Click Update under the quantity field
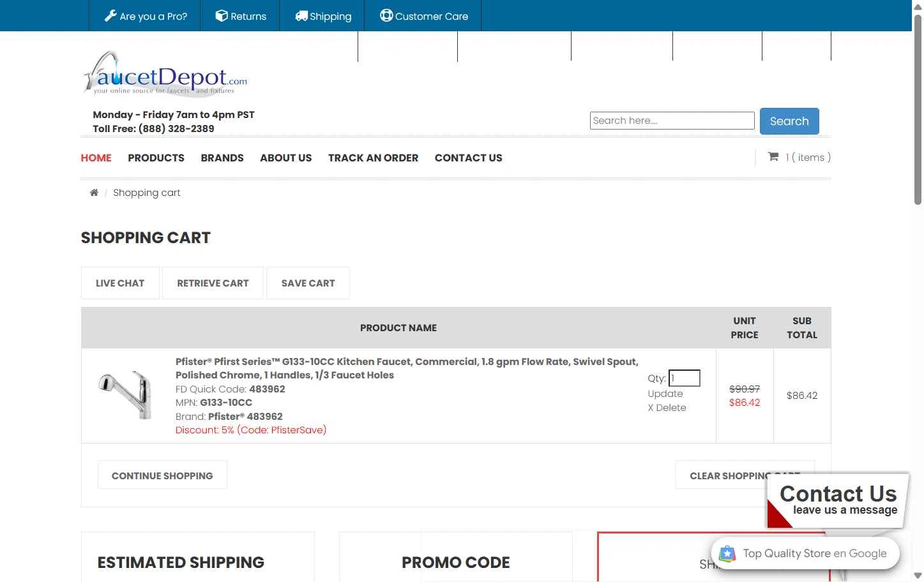This screenshot has width=924, height=582. [x=665, y=394]
